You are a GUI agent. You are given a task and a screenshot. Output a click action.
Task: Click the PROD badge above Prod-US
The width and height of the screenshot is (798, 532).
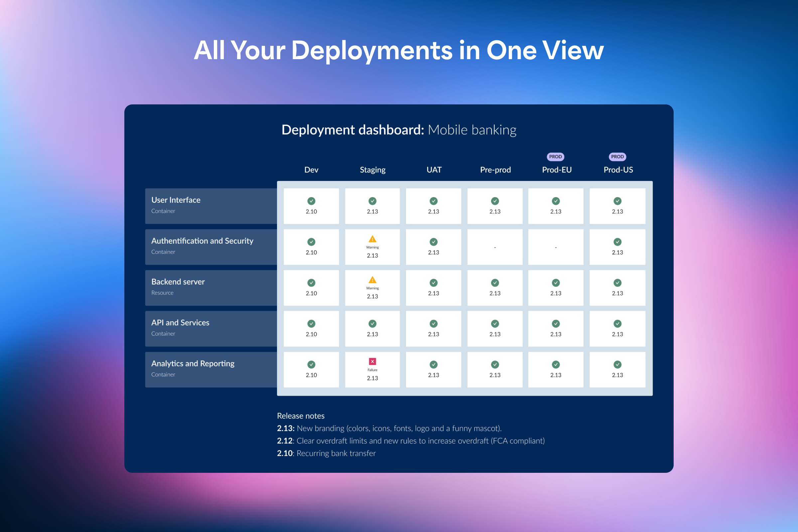[x=617, y=157]
